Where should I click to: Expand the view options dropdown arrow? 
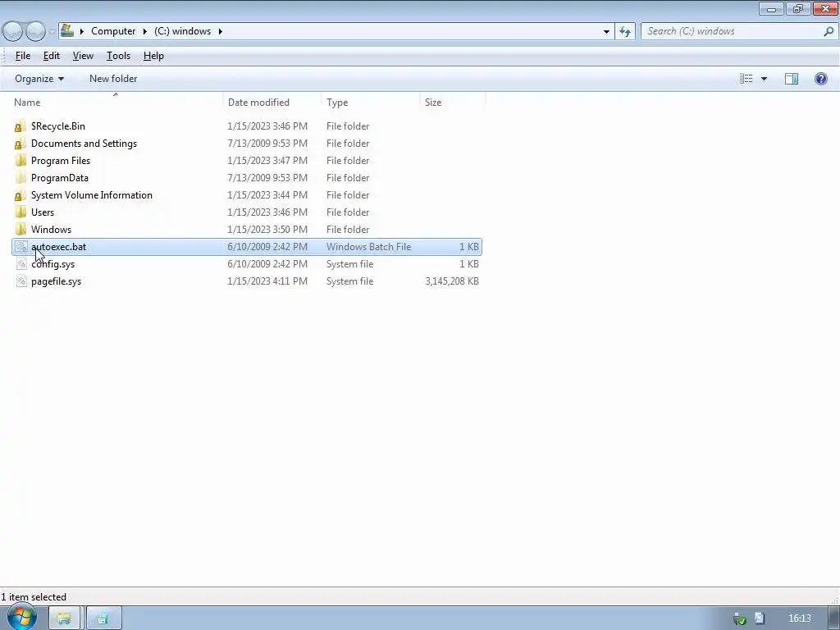pyautogui.click(x=764, y=79)
